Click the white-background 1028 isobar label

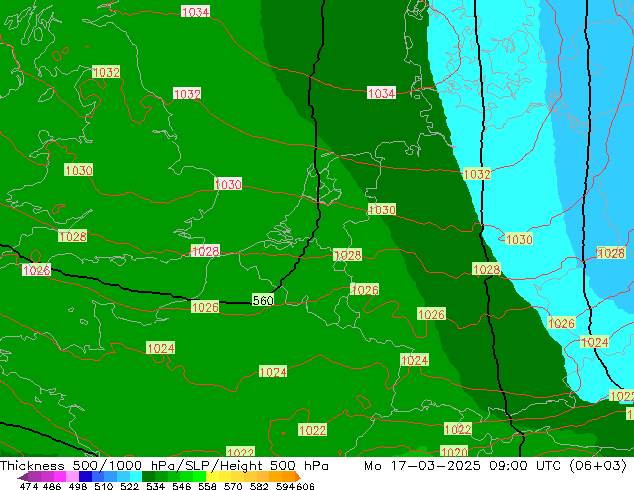tap(205, 251)
